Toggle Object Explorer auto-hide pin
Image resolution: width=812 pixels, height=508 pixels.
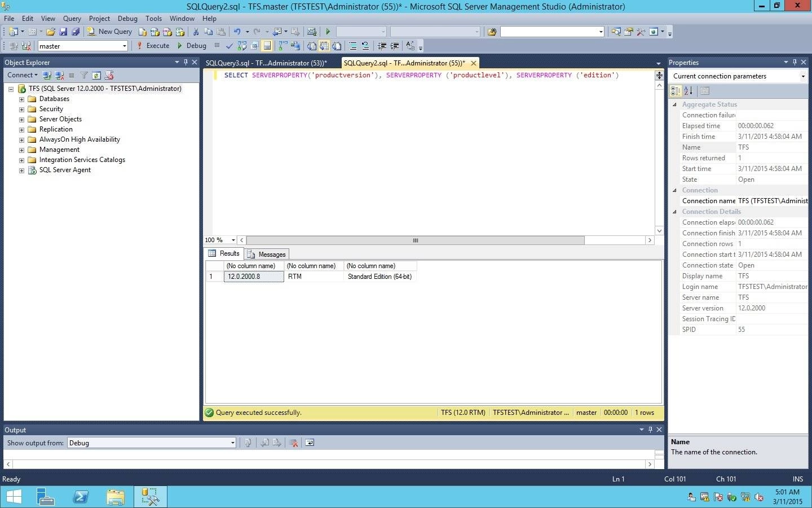[186, 62]
